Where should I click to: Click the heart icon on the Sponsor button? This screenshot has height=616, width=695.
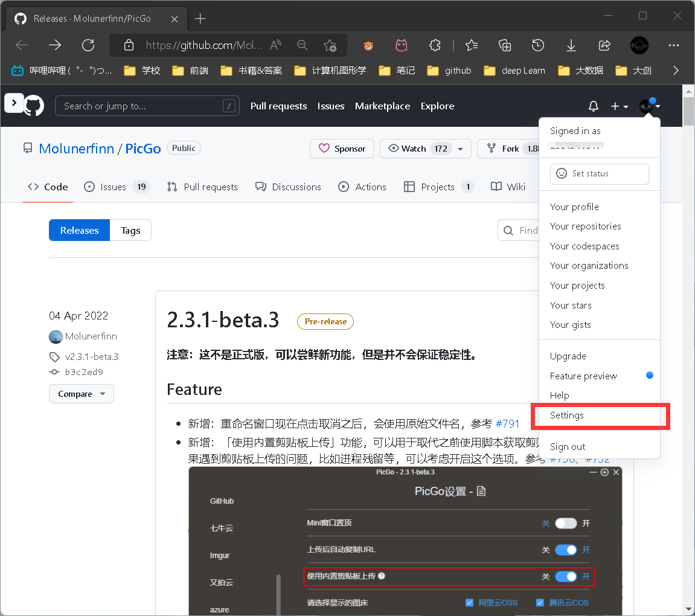pyautogui.click(x=325, y=148)
